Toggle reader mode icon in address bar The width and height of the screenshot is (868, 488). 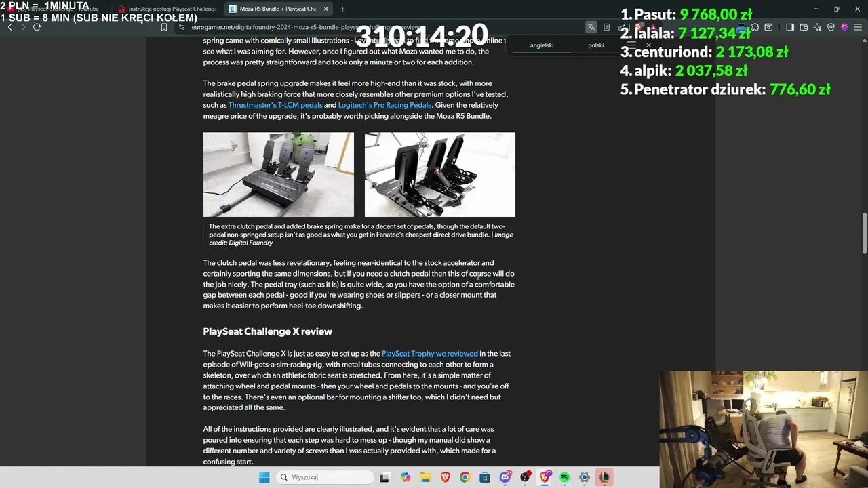click(606, 27)
